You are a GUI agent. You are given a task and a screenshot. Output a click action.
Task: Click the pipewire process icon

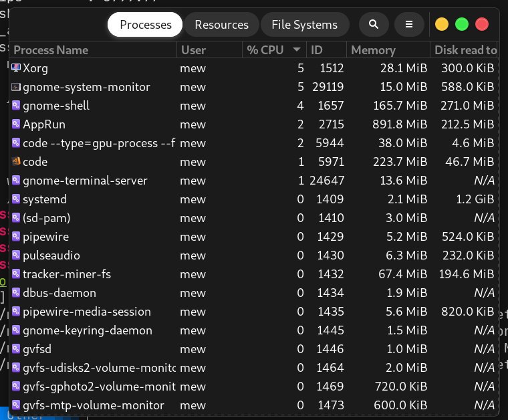(16, 237)
